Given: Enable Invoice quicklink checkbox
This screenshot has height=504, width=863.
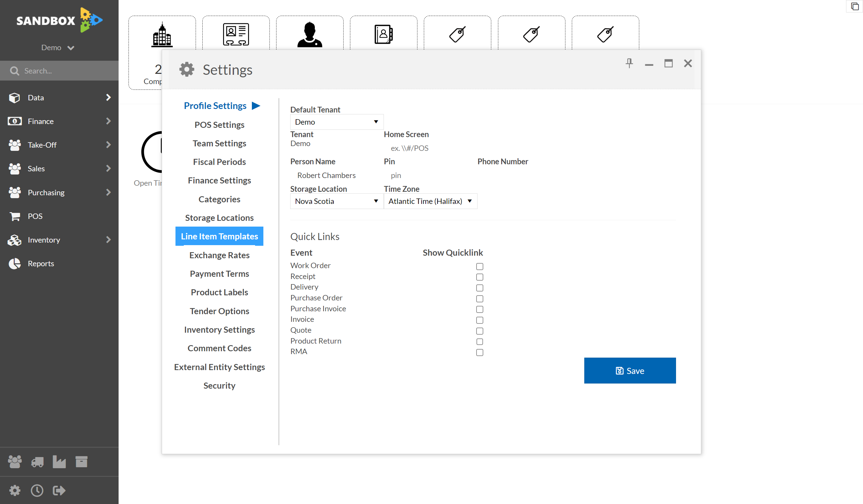Looking at the screenshot, I should tap(479, 320).
